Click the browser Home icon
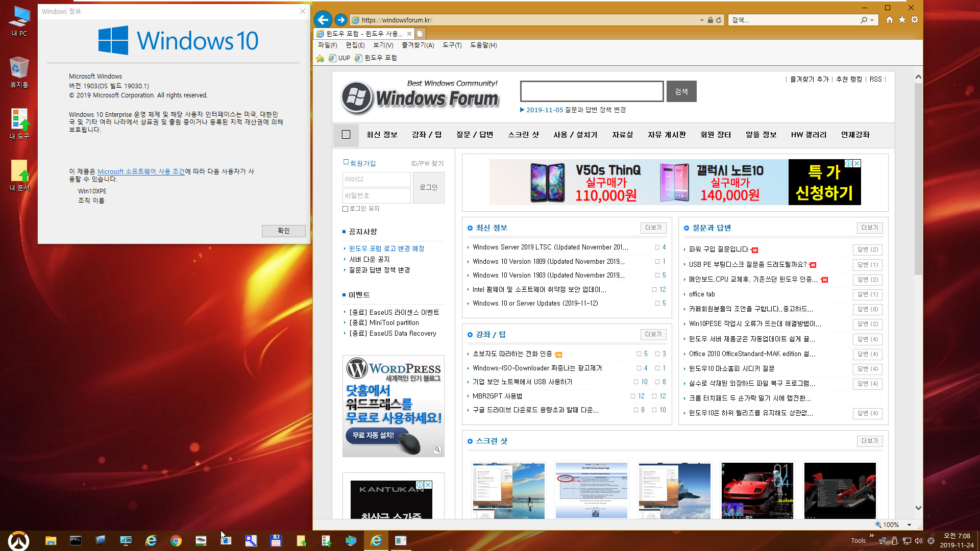Screen dimensions: 980x551 click(x=890, y=20)
